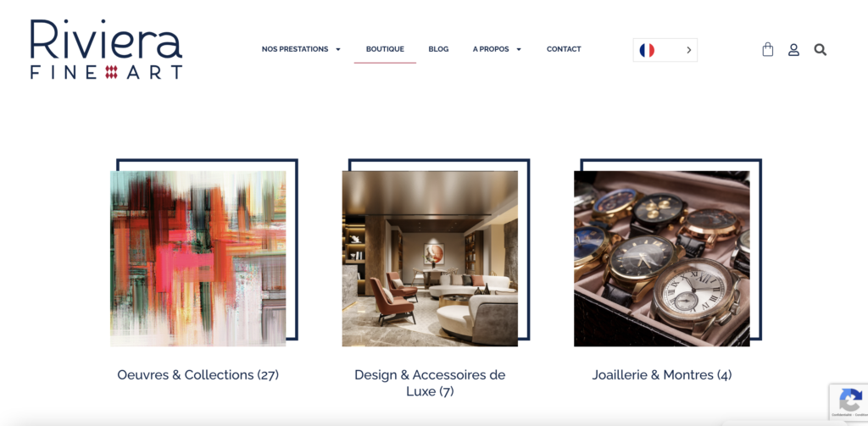Screen dimensions: 868x426
Task: Open the Nos Prestations menu label
Action: 295,49
